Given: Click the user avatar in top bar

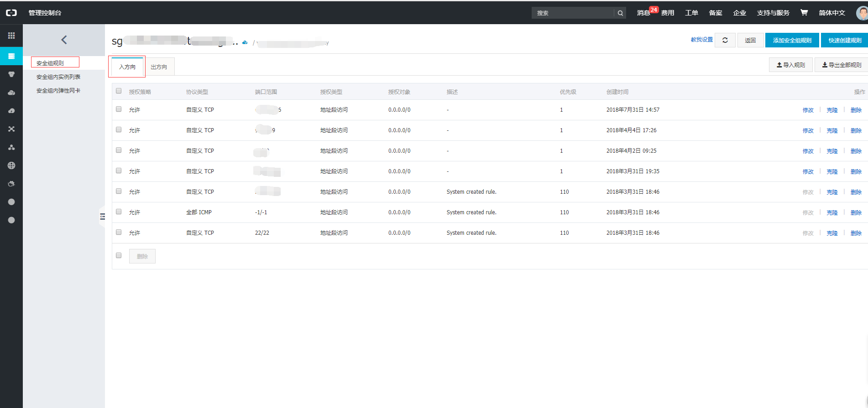Looking at the screenshot, I should [x=862, y=13].
